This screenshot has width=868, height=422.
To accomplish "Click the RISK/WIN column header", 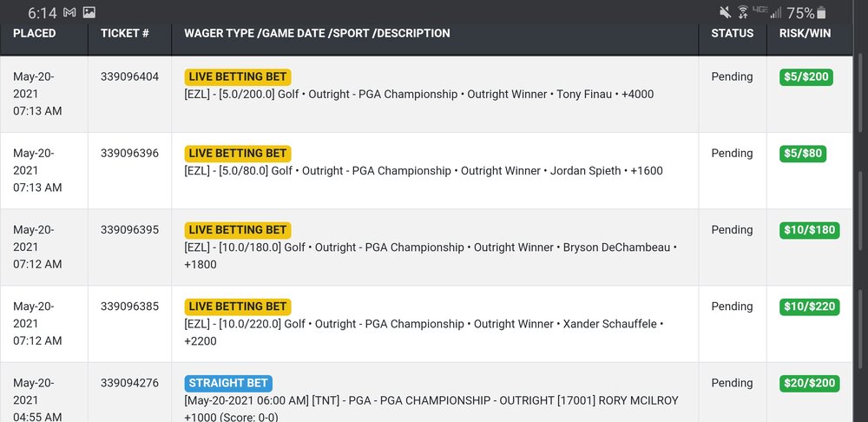I will (x=805, y=33).
